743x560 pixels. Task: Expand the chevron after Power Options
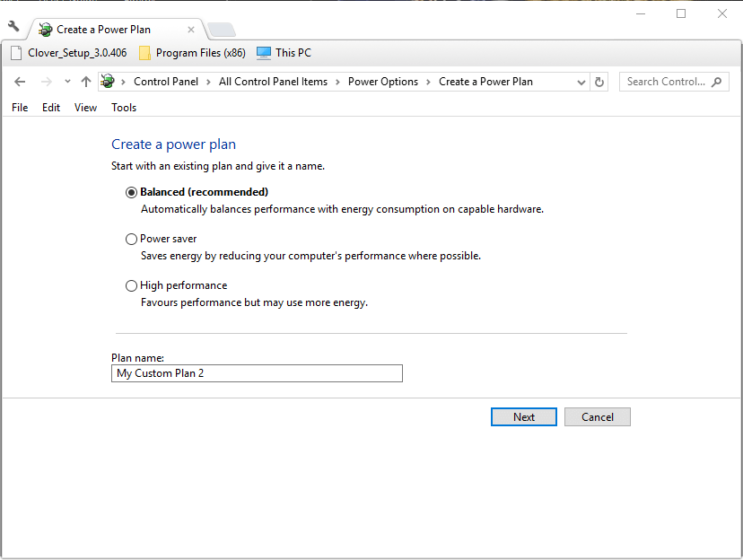(x=428, y=82)
